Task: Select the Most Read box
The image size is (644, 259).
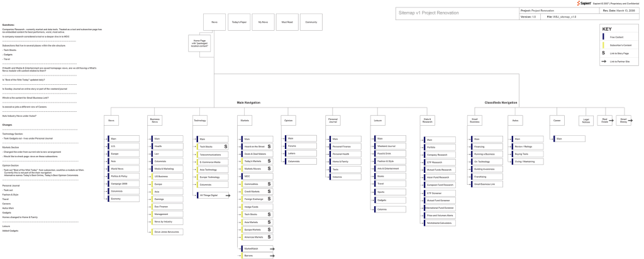Action: pyautogui.click(x=287, y=22)
